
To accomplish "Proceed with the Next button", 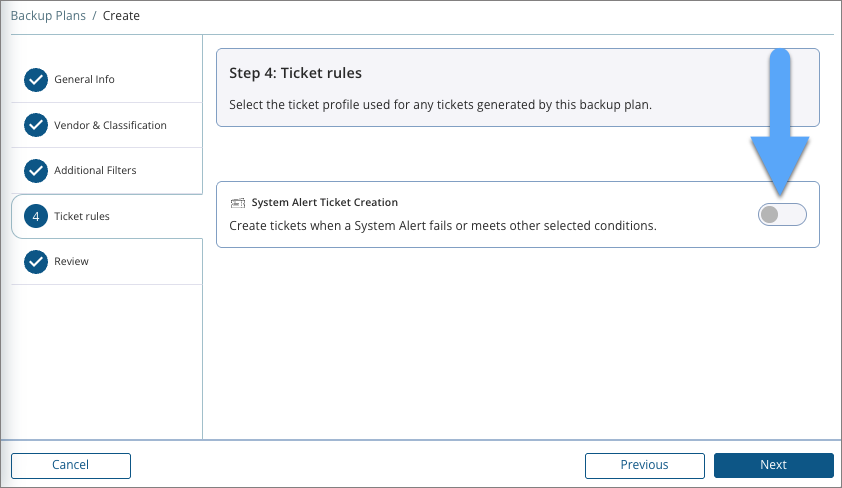I will pyautogui.click(x=773, y=465).
